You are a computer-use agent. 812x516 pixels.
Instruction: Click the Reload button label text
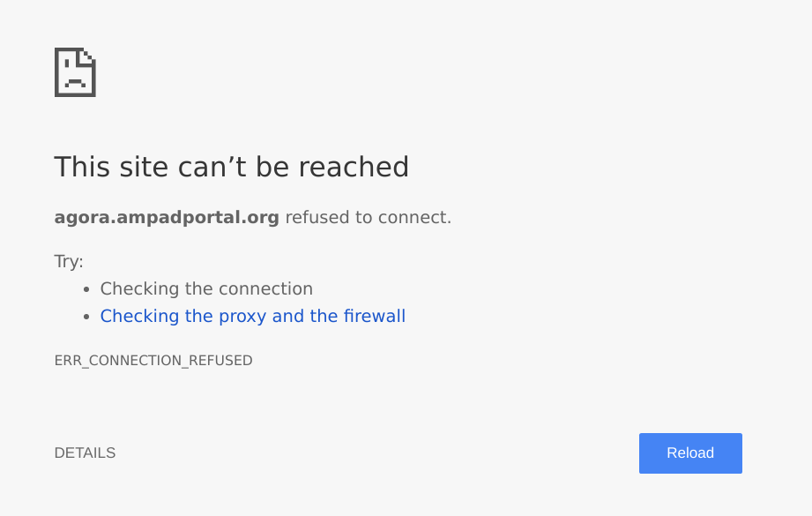pyautogui.click(x=690, y=452)
